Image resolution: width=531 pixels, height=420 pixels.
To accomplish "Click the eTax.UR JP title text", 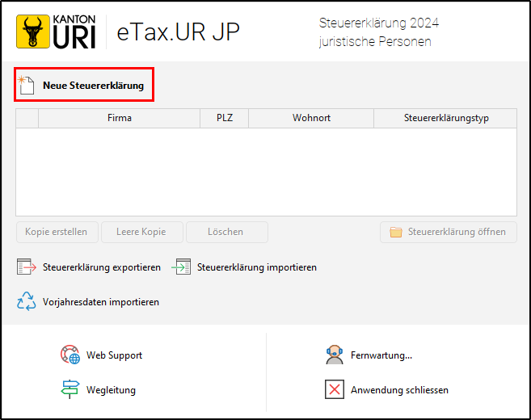I will 178,32.
